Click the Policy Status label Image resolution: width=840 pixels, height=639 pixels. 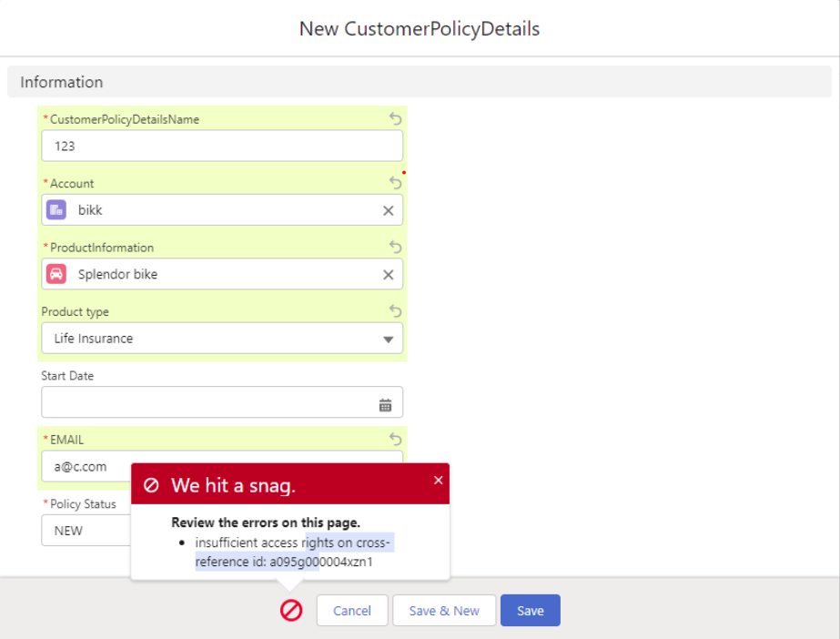click(x=83, y=504)
